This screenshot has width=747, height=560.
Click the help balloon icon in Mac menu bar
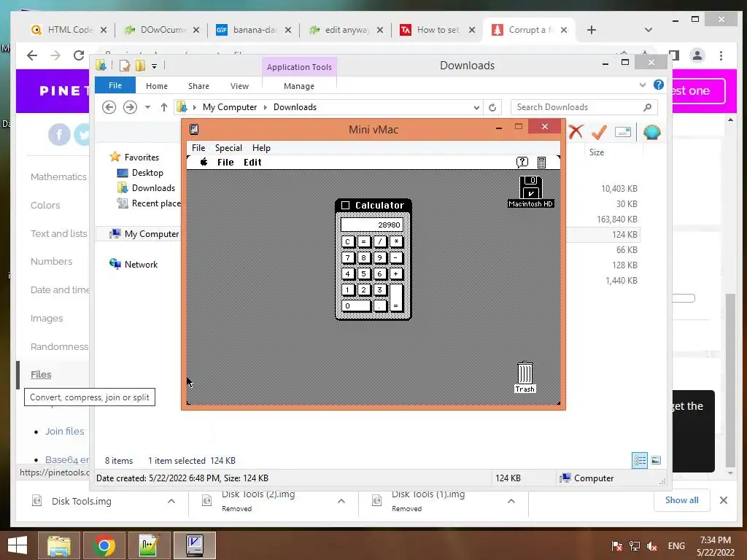coord(522,163)
